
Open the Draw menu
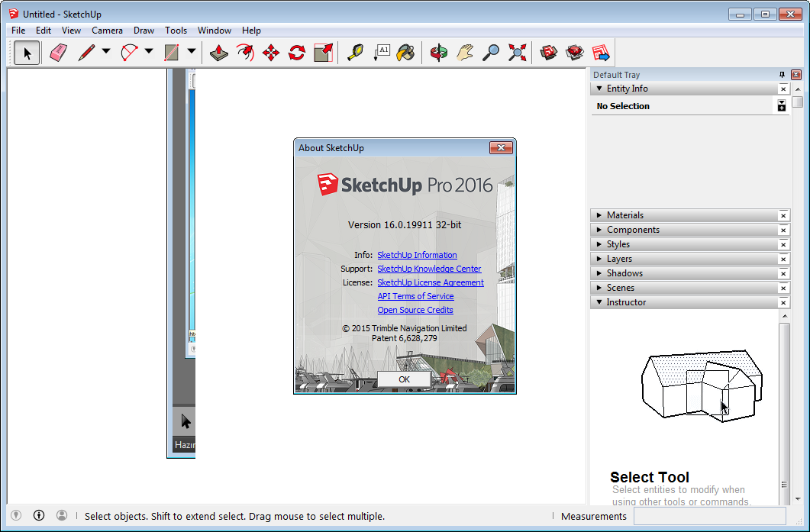click(x=144, y=31)
